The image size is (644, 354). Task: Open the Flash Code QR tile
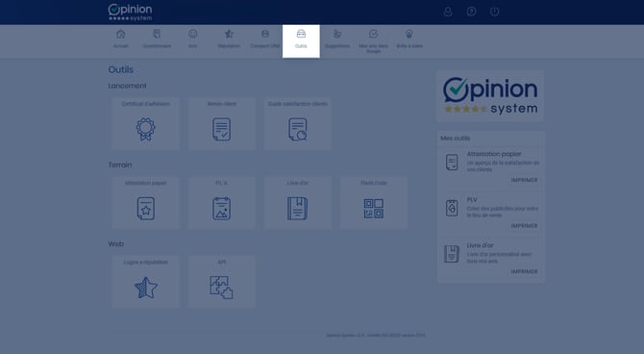click(x=374, y=203)
